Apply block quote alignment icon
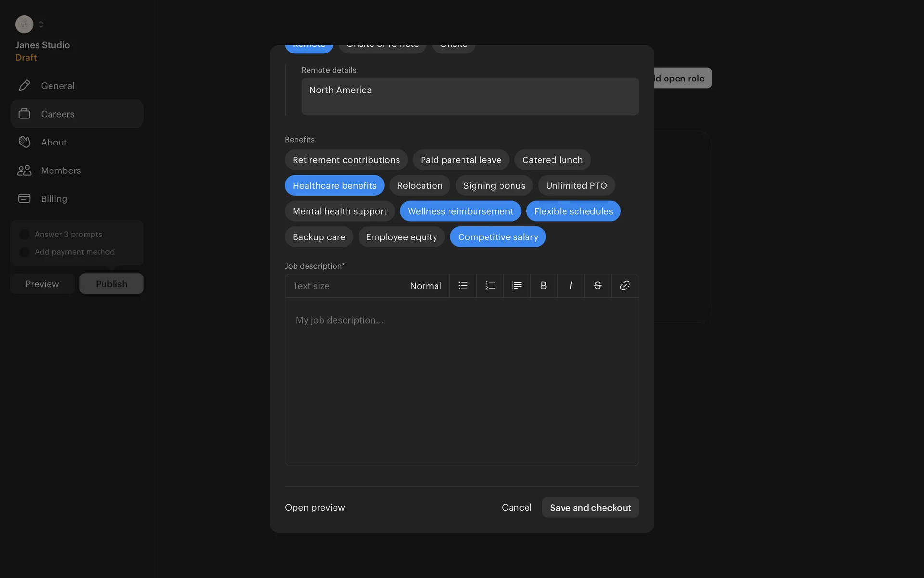This screenshot has height=578, width=924. coord(516,286)
